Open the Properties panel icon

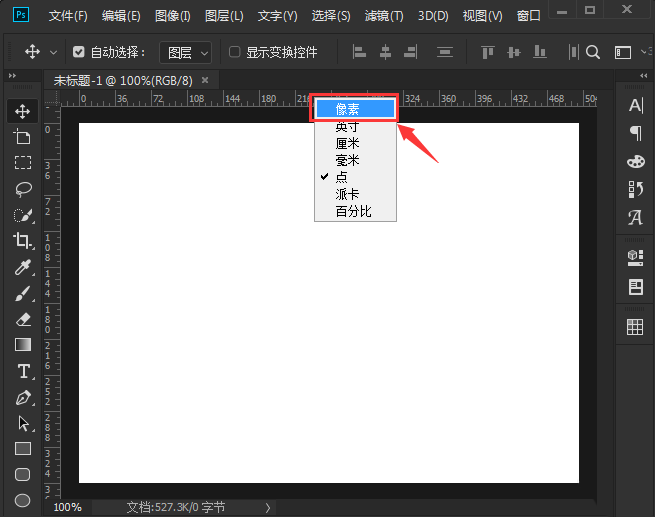(x=635, y=287)
